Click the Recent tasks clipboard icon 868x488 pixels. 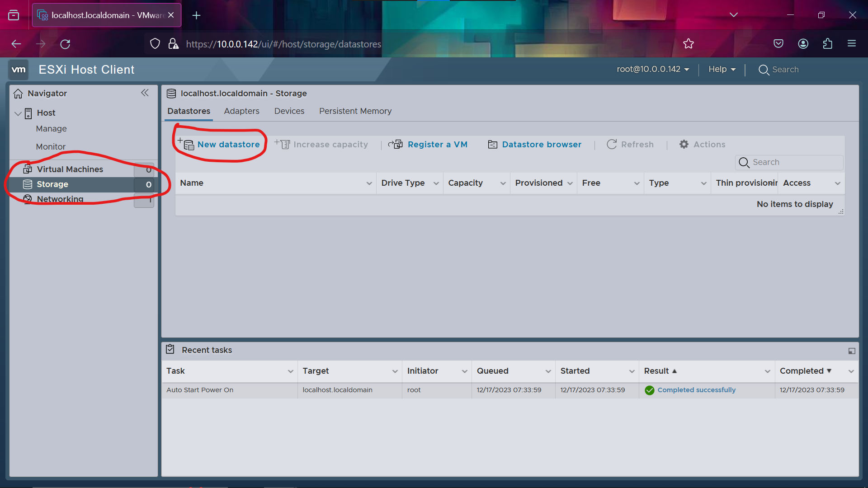(170, 349)
